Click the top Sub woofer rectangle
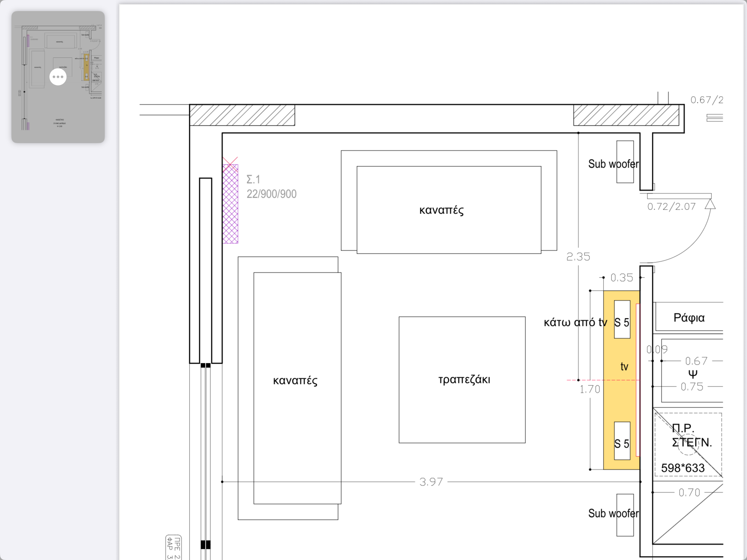Viewport: 747px width, 560px height. click(625, 161)
